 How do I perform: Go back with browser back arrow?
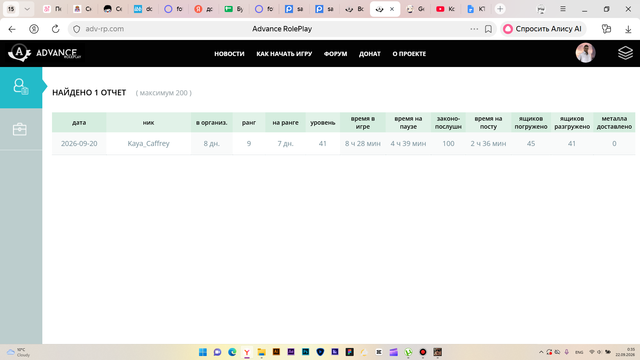[12, 29]
